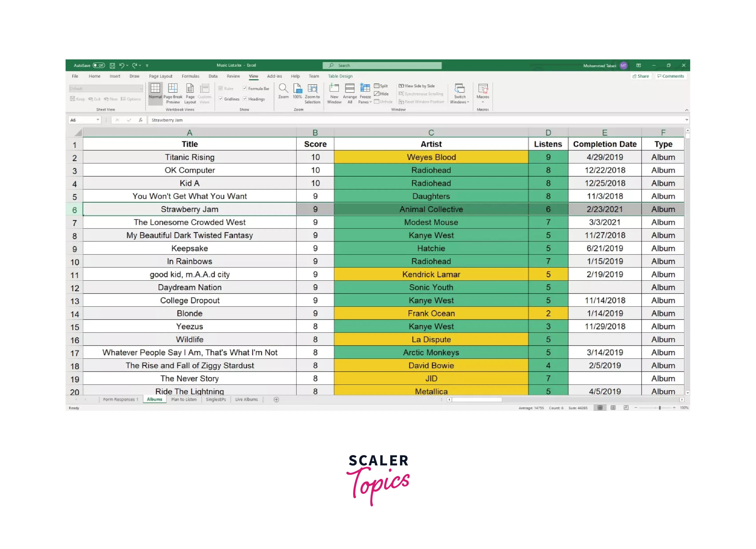Expand the Name Box dropdown
This screenshot has height=549, width=756.
click(x=98, y=120)
